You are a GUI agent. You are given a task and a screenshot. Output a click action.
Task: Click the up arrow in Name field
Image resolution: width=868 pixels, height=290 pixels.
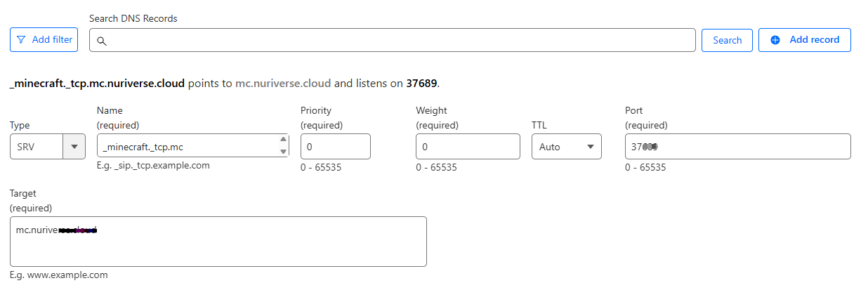click(x=284, y=139)
